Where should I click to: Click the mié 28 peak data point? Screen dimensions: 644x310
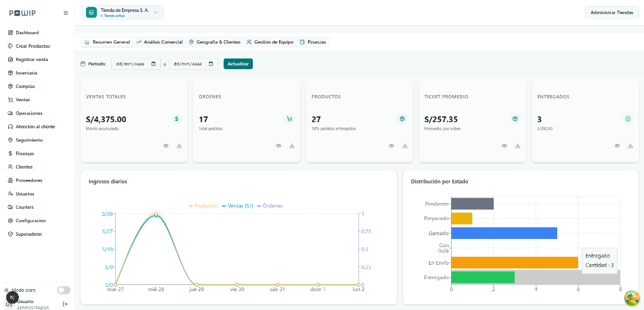click(156, 214)
